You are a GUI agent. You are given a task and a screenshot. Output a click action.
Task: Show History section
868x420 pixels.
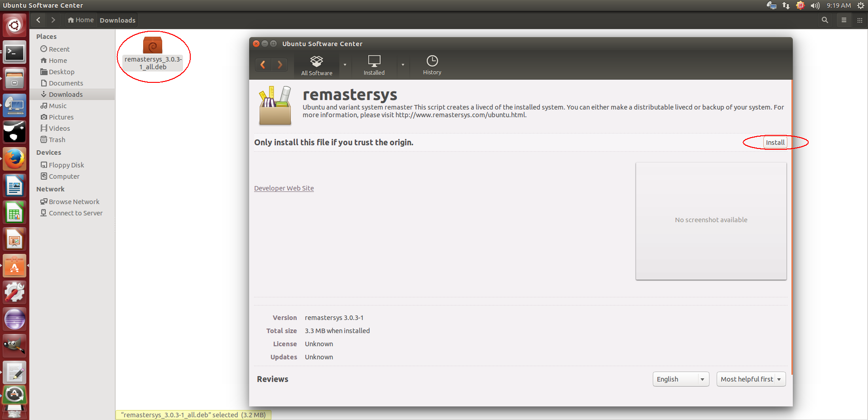[432, 66]
